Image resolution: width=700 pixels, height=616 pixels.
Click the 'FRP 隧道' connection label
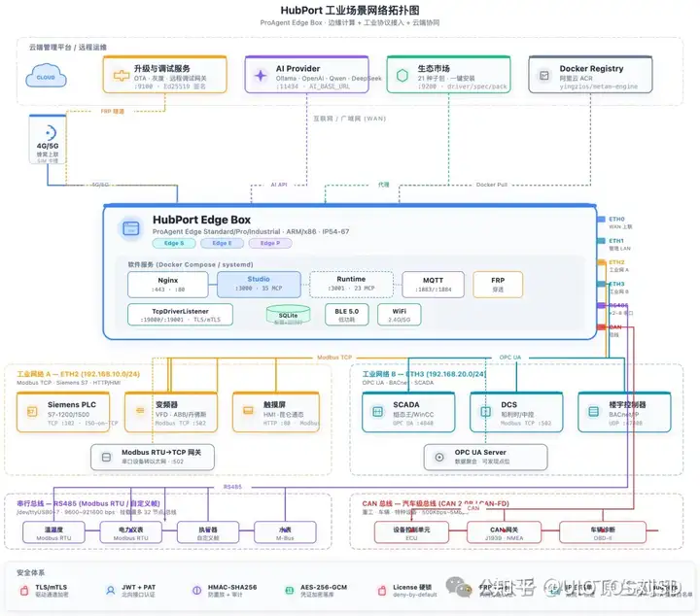point(113,111)
